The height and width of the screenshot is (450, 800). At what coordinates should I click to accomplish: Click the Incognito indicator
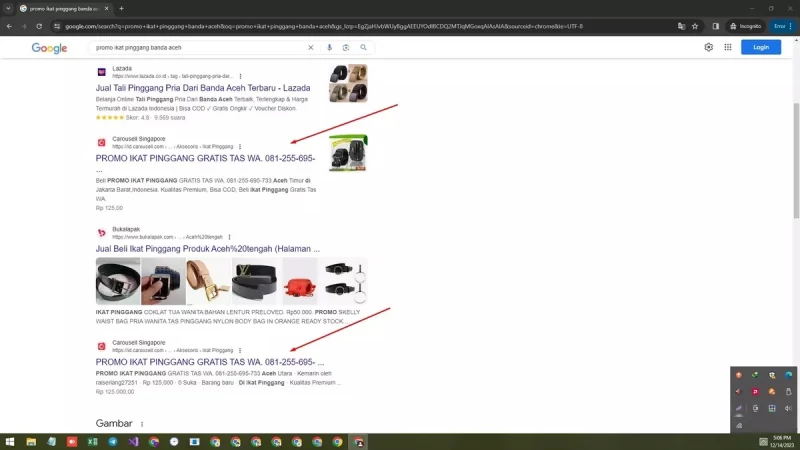coord(745,26)
